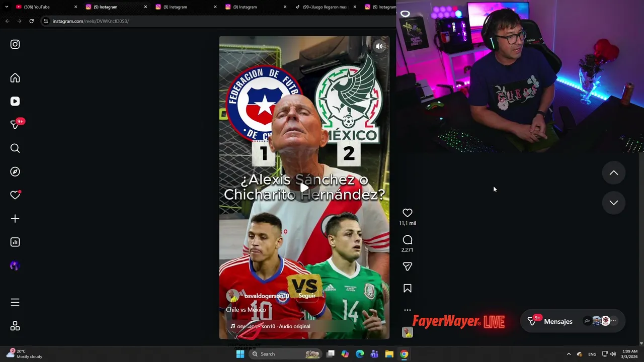Open the Explore compass icon

15,171
